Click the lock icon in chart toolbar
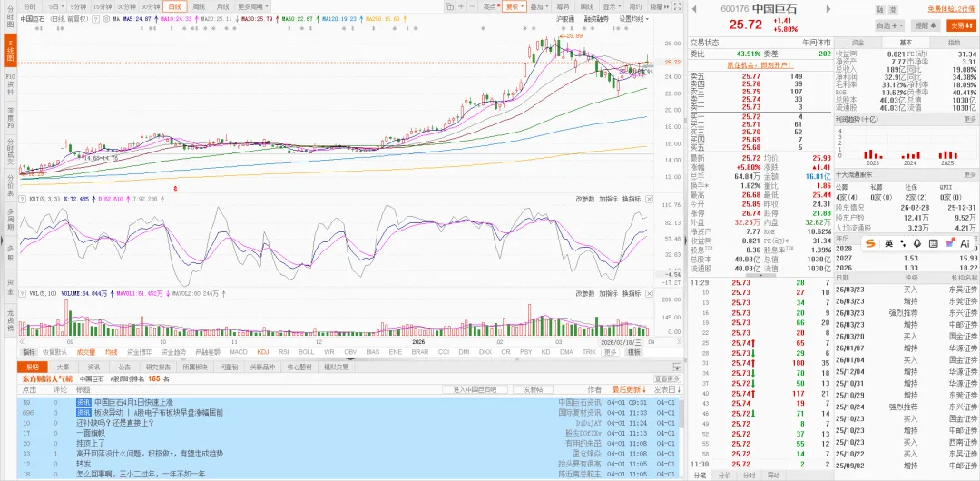Image resolution: width=980 pixels, height=481 pixels. tap(450, 6)
